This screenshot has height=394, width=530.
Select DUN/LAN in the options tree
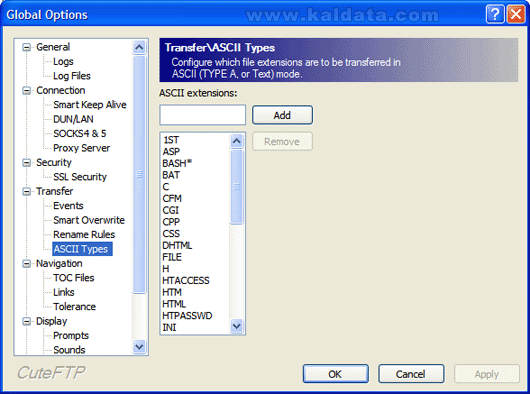coord(73,119)
